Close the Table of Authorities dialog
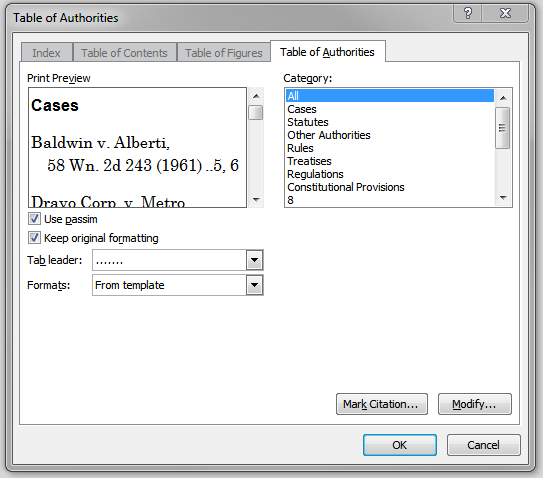The height and width of the screenshot is (478, 543). click(505, 14)
